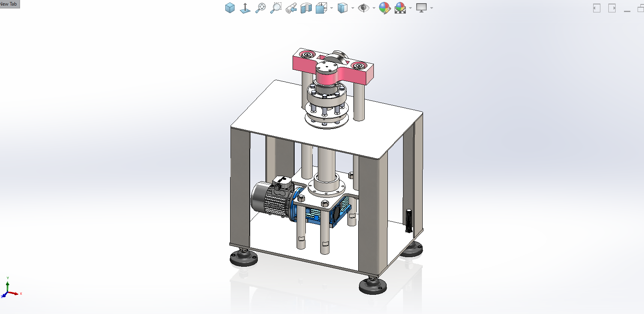This screenshot has width=644, height=314.
Task: Toggle the Hide/Show Items eye icon
Action: click(x=363, y=8)
